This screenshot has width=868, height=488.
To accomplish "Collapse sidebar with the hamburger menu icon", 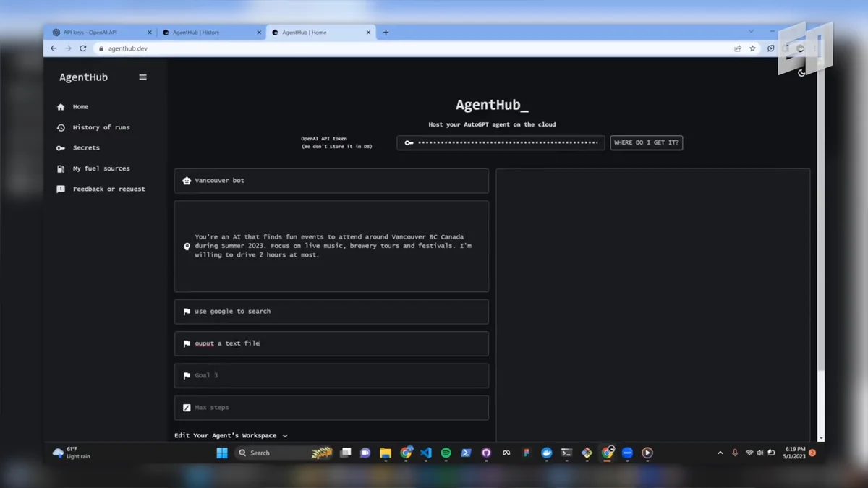I will [x=142, y=77].
